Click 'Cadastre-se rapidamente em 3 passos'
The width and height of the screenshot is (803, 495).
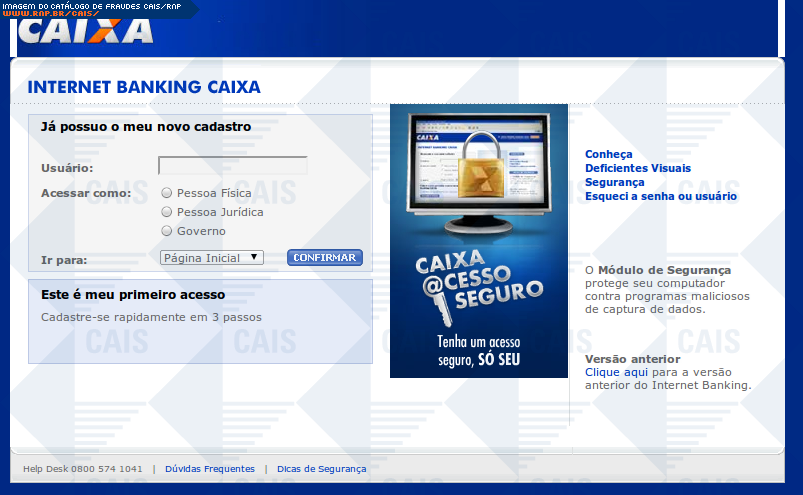(151, 317)
